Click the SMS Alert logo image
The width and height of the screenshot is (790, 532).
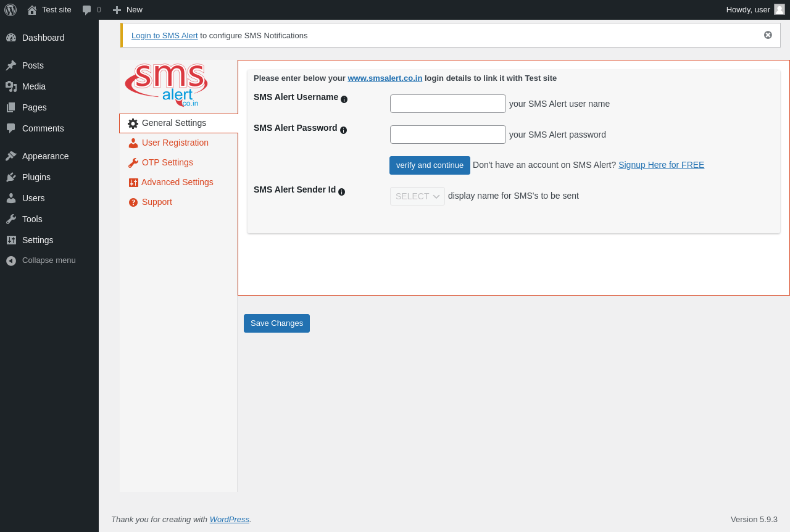click(166, 85)
